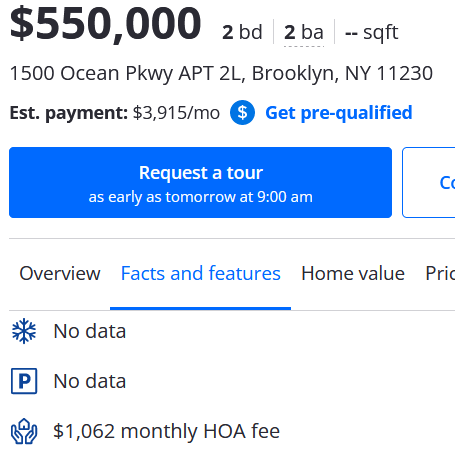
Task: Click the Request a tour button
Action: (x=200, y=182)
